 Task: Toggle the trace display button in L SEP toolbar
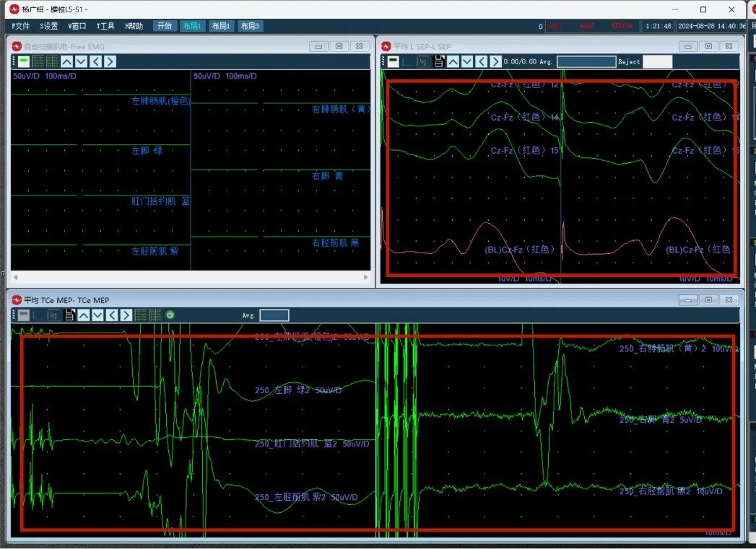393,62
